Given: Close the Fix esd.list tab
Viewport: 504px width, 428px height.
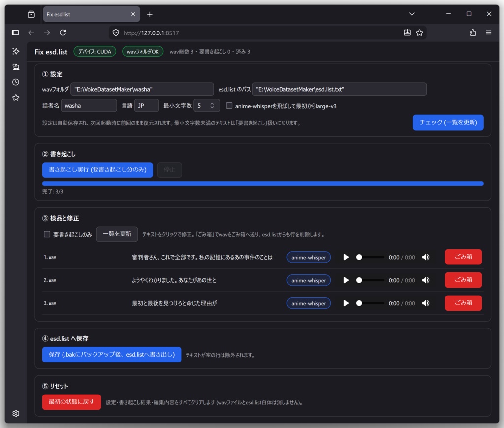Looking at the screenshot, I should (x=133, y=14).
